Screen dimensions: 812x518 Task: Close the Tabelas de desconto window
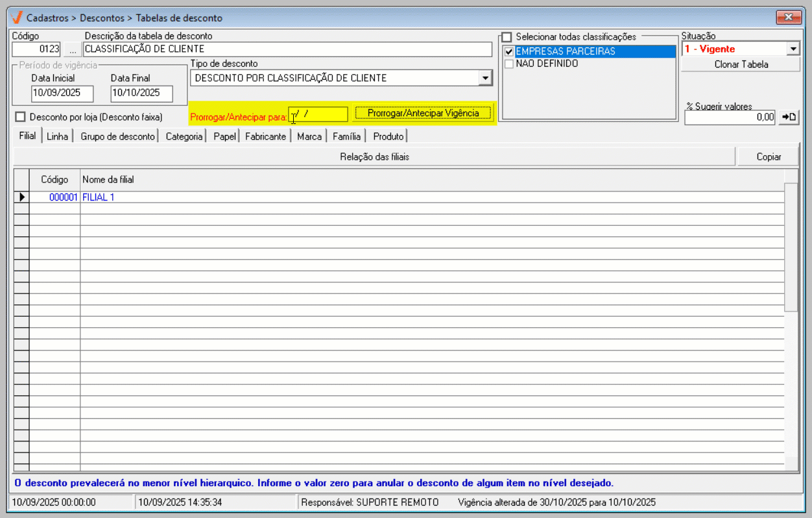pyautogui.click(x=789, y=17)
